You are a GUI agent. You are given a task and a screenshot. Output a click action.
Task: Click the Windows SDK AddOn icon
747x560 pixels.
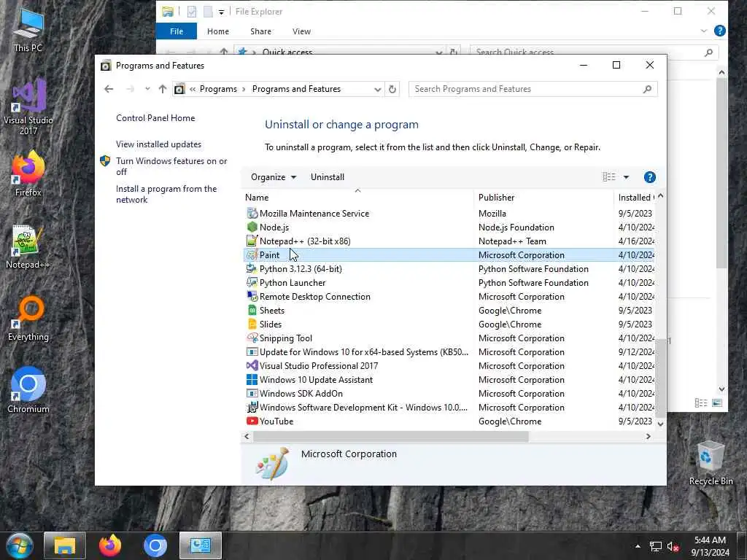point(252,393)
